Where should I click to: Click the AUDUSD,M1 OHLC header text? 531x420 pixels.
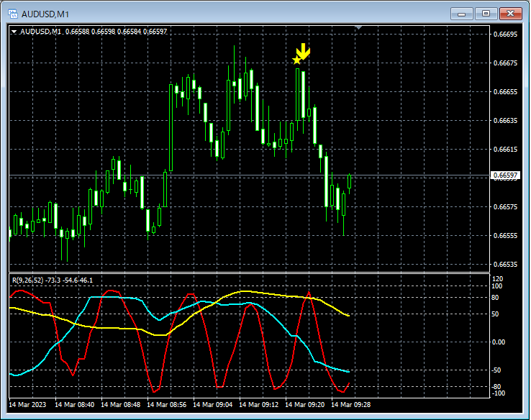94,32
